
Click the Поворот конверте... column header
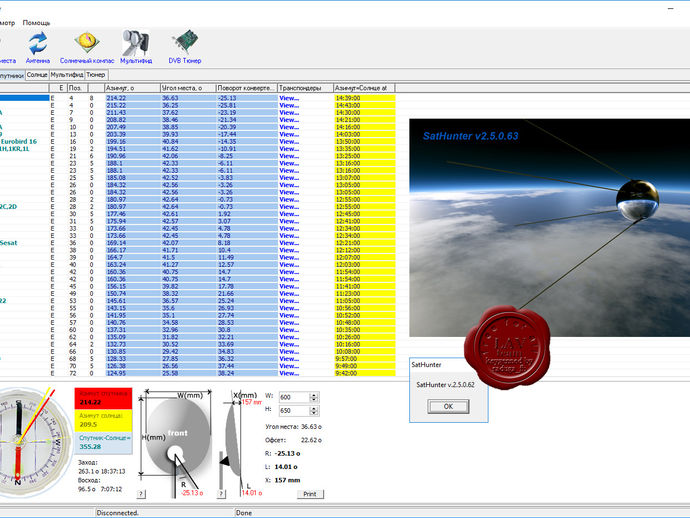click(x=246, y=88)
